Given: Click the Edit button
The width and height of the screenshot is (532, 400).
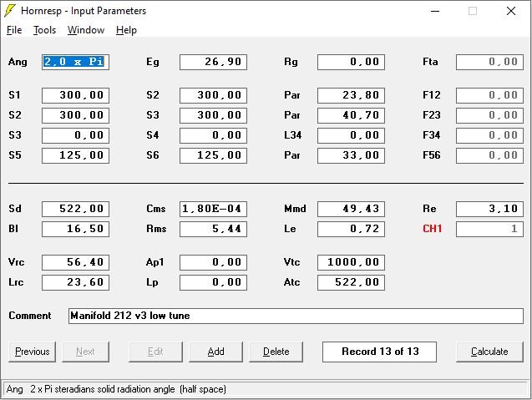Looking at the screenshot, I should (155, 352).
